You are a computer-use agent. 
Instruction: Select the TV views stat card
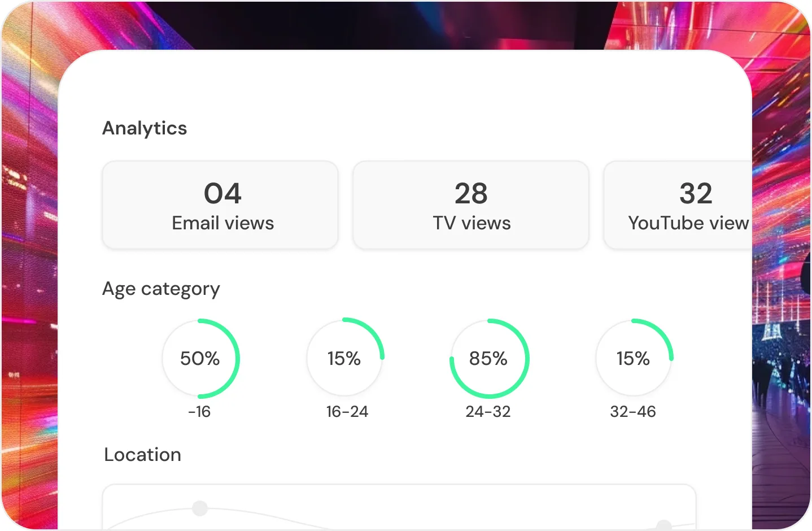(471, 205)
